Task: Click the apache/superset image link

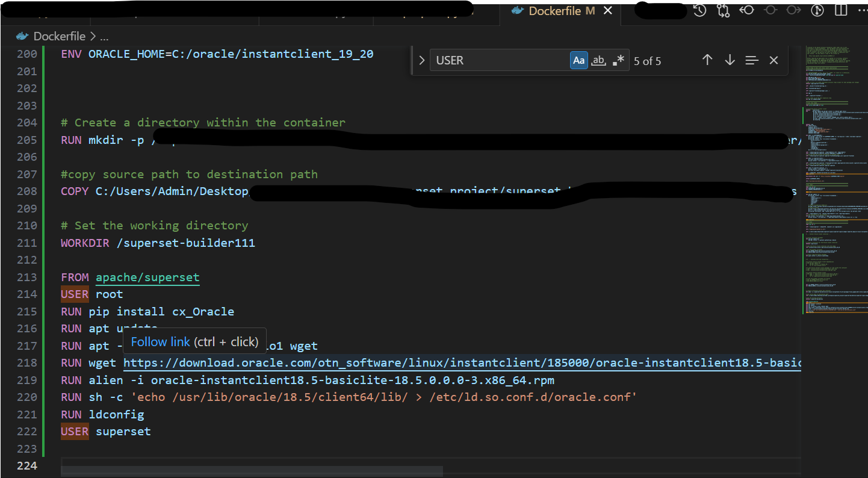Action: click(147, 278)
